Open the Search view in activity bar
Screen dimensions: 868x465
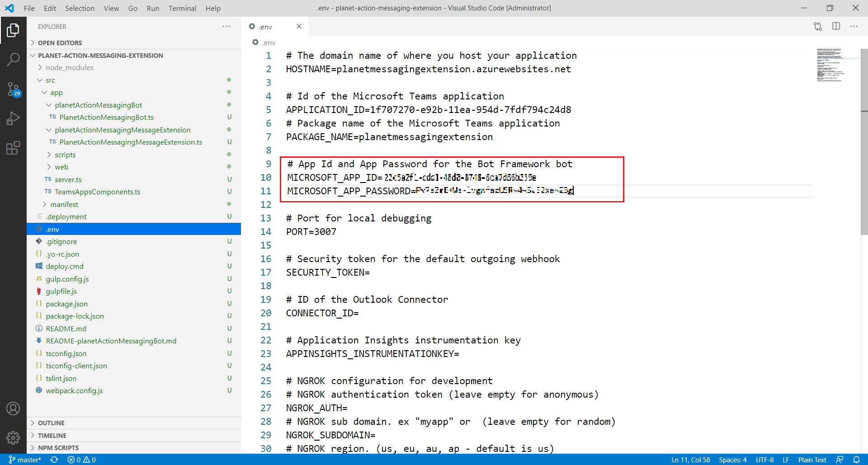13,59
